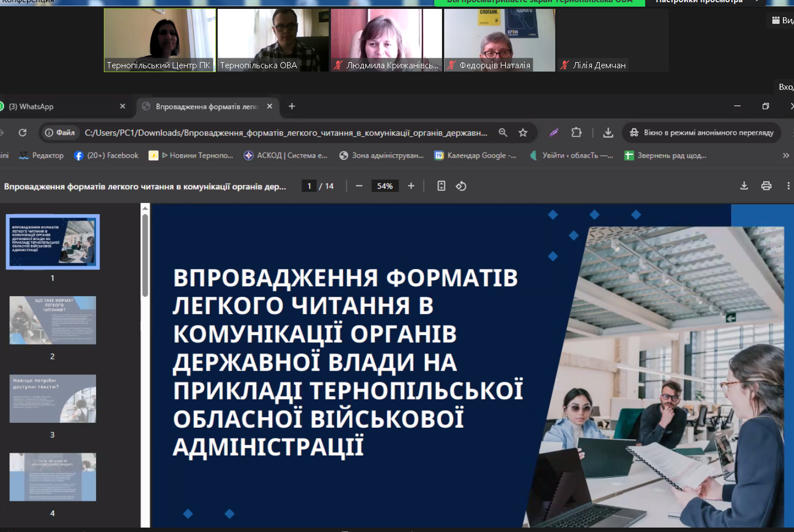This screenshot has height=532, width=794.
Task: Select Тернопільська ОВА video tile
Action: 273,40
